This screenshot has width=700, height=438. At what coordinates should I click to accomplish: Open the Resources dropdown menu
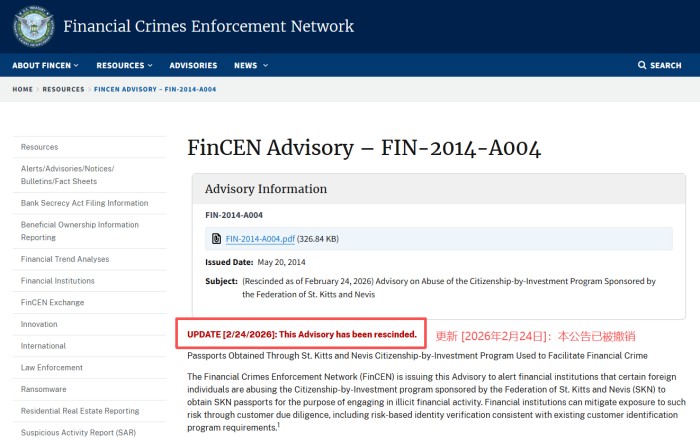[124, 66]
